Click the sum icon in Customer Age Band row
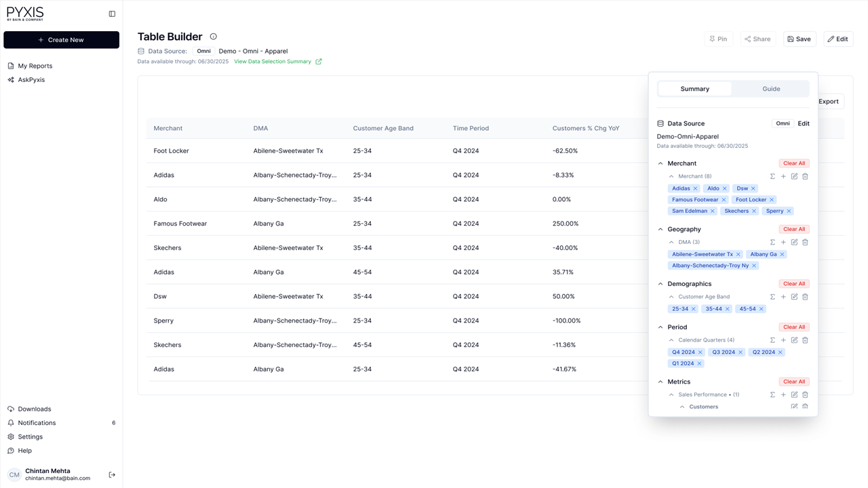This screenshot has height=488, width=868. click(x=772, y=297)
